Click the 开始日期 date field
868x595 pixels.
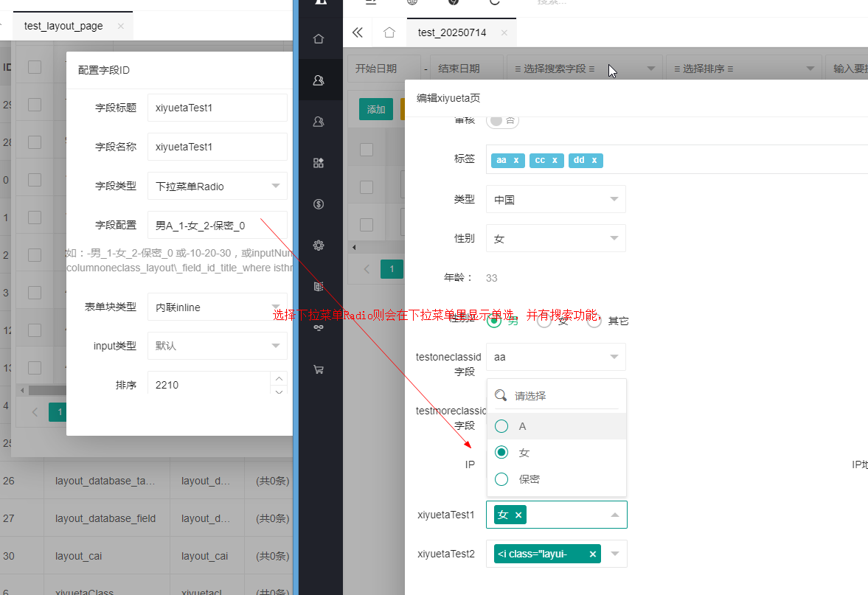383,69
